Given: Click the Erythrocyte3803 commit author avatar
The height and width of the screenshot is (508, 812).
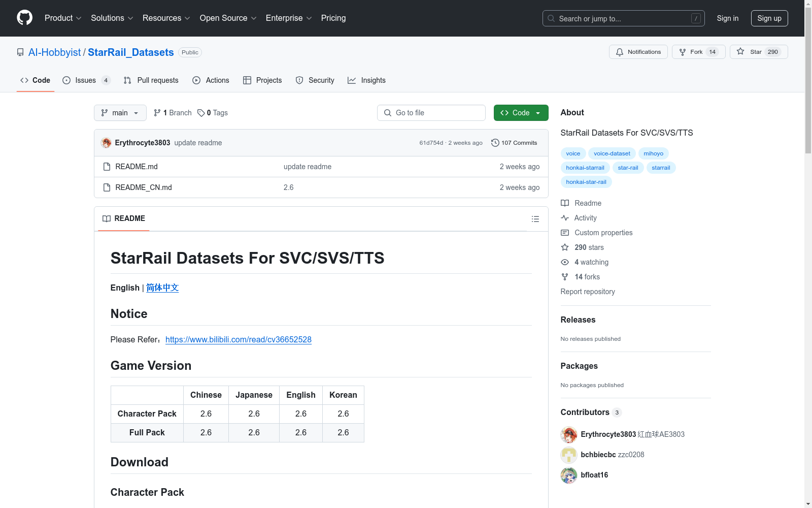Looking at the screenshot, I should tap(106, 143).
